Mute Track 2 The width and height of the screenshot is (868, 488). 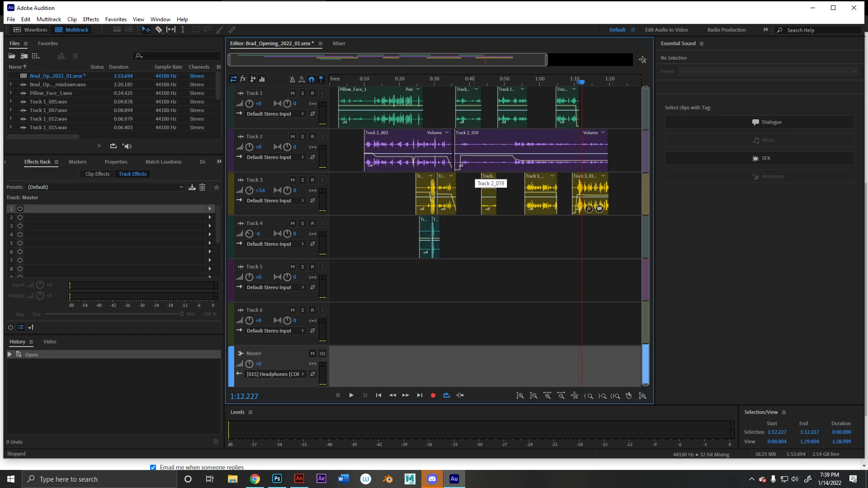coord(292,136)
